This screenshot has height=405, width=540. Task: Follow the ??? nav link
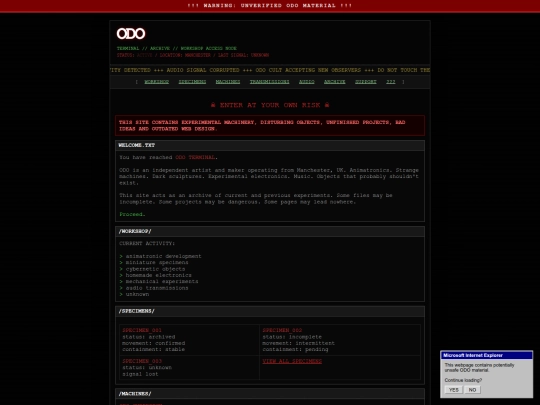point(391,82)
